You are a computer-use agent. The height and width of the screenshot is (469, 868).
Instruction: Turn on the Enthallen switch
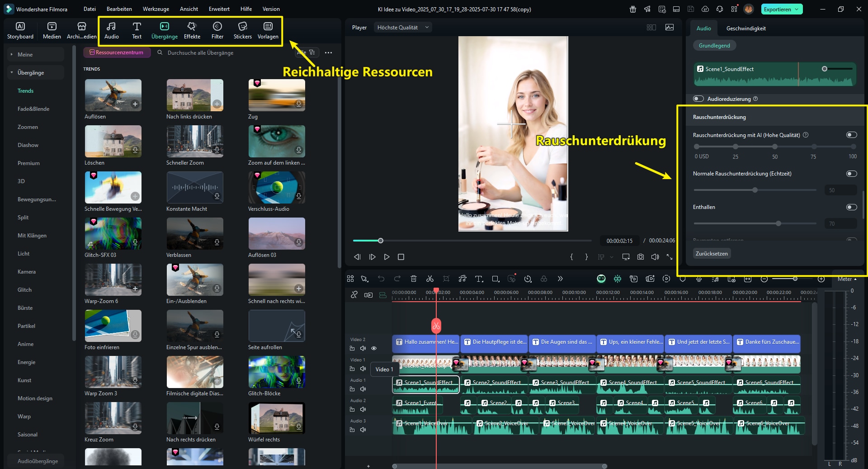coord(851,207)
